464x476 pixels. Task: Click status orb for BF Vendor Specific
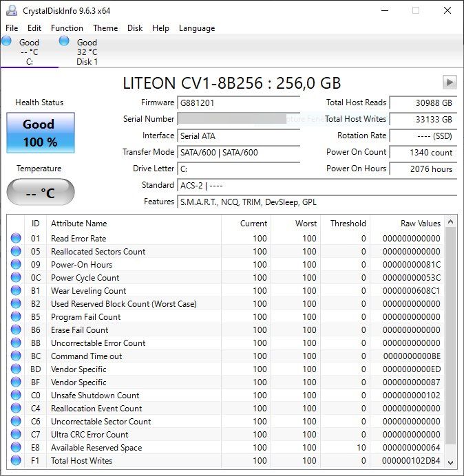pyautogui.click(x=16, y=382)
